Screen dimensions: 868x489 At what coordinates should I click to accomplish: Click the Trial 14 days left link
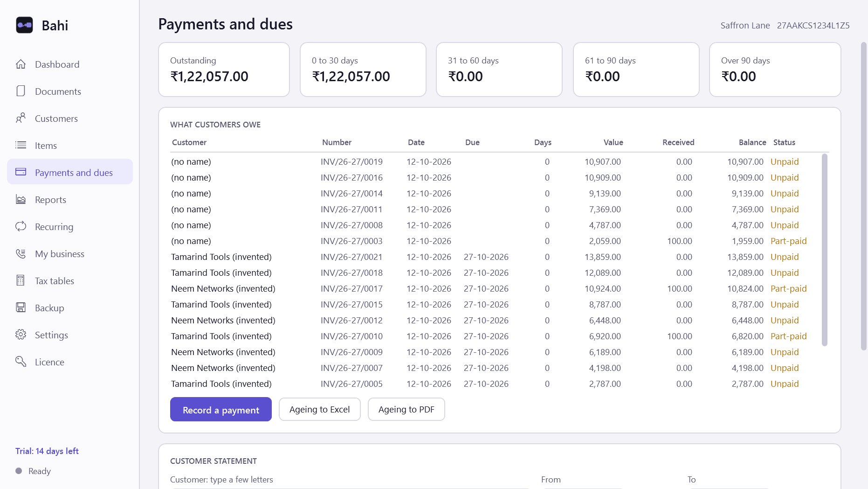click(x=47, y=451)
